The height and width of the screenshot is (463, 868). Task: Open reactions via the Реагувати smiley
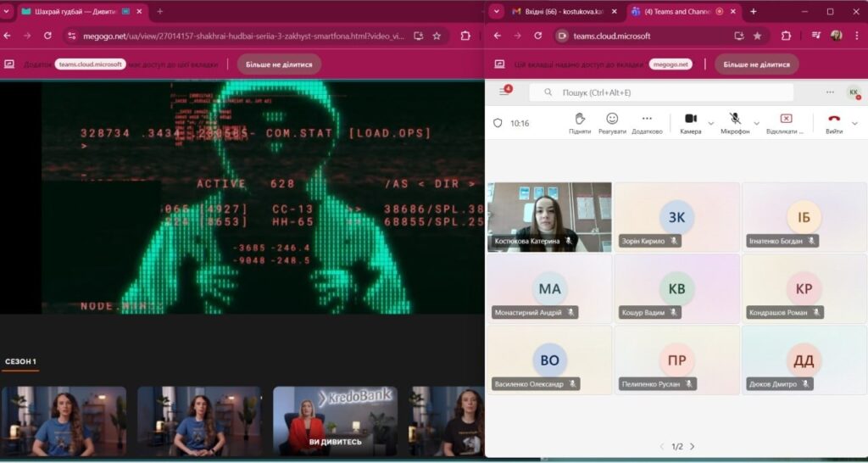[x=612, y=122]
